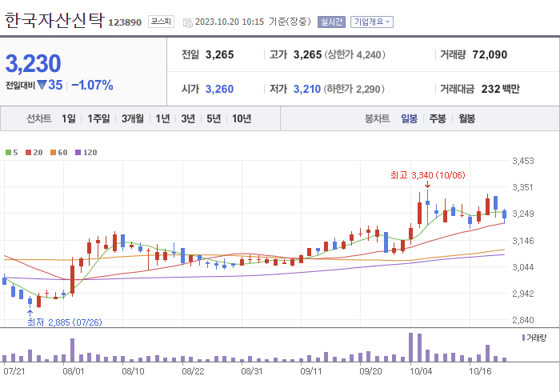The width and height of the screenshot is (560, 392).
Task: Click the 09/11 date axis label
Action: click(x=311, y=371)
